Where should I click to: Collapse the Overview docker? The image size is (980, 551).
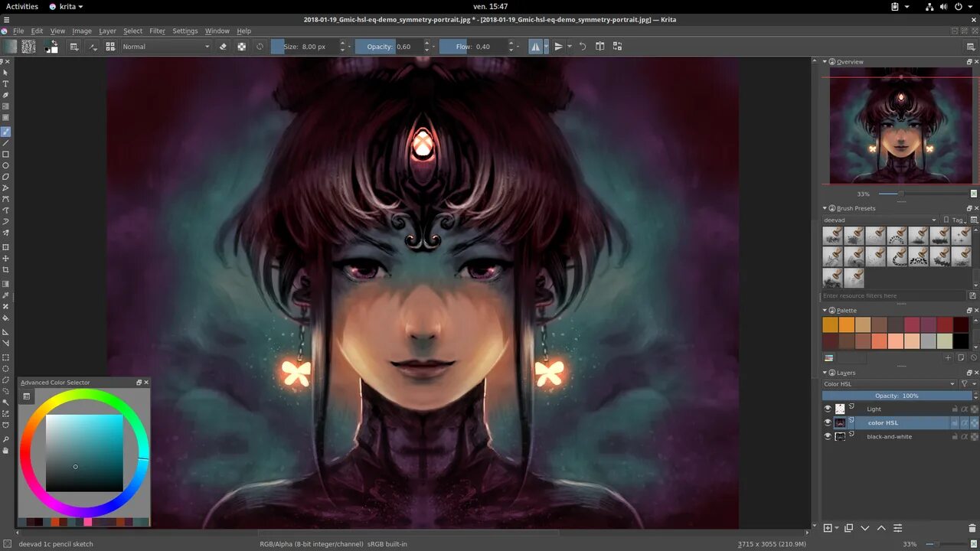(x=826, y=62)
